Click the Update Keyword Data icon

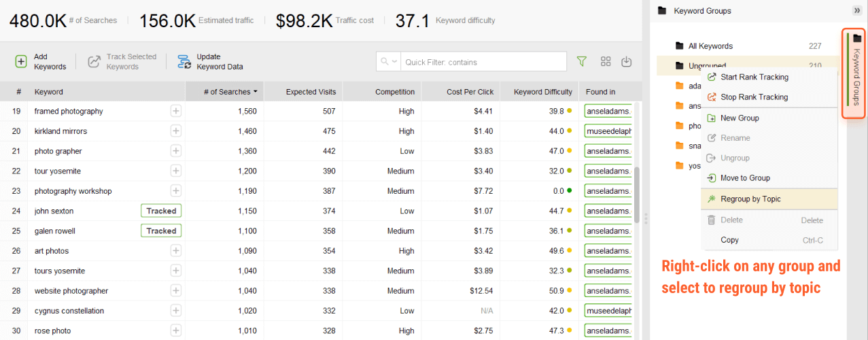pyautogui.click(x=184, y=62)
